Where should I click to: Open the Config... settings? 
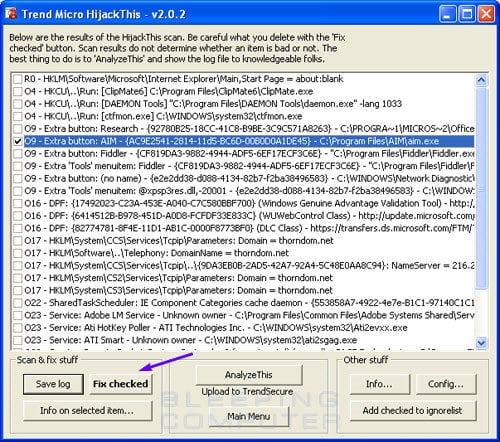[x=446, y=384]
